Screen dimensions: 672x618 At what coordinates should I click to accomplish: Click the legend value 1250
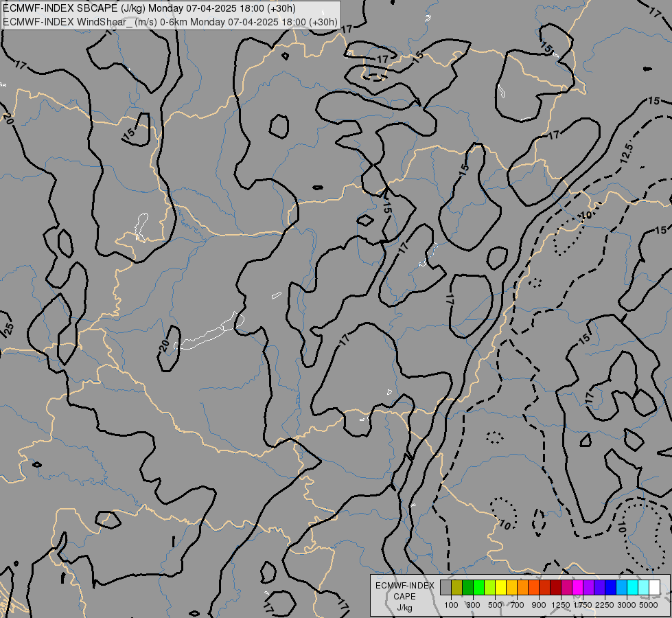pos(561,605)
